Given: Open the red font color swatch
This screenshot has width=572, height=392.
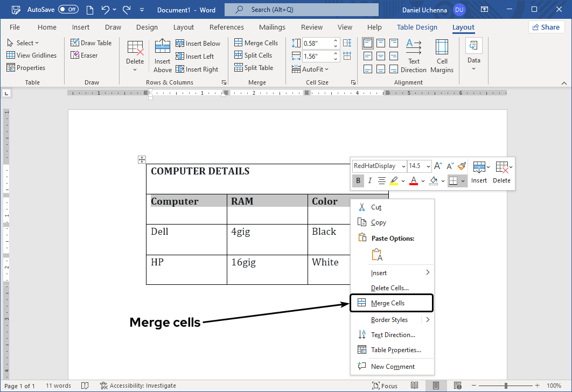Looking at the screenshot, I should (413, 180).
